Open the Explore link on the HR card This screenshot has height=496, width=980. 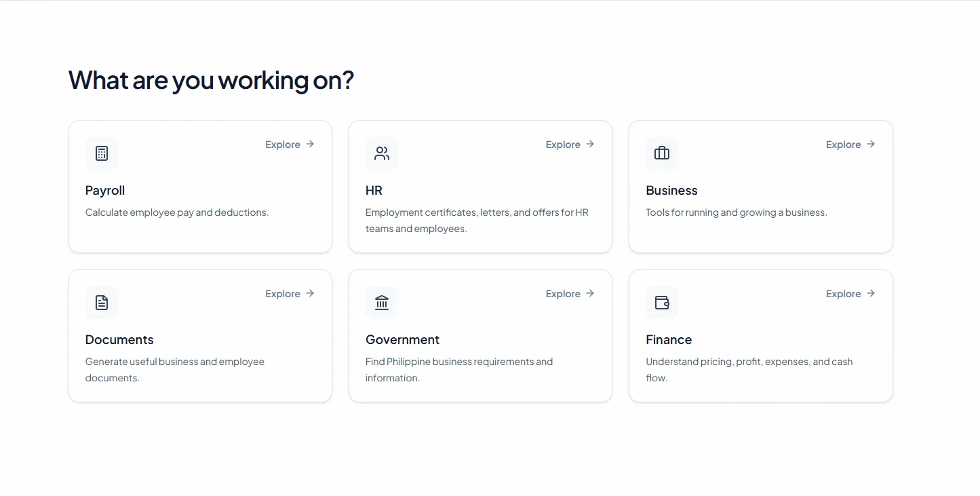point(570,145)
